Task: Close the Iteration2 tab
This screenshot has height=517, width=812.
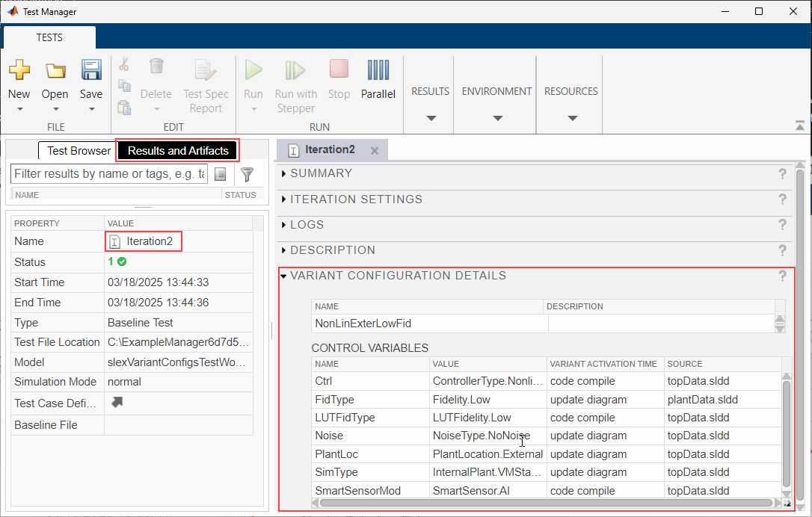Action: pos(375,151)
